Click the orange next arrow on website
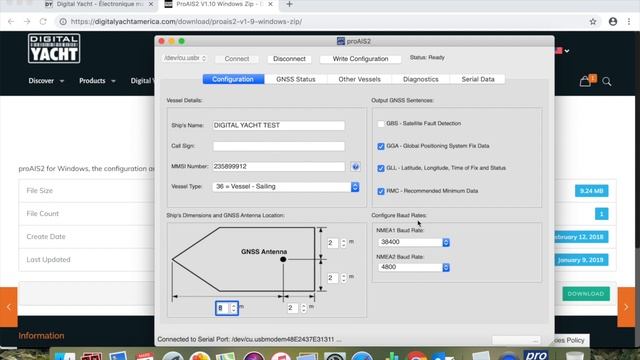 coord(627,307)
